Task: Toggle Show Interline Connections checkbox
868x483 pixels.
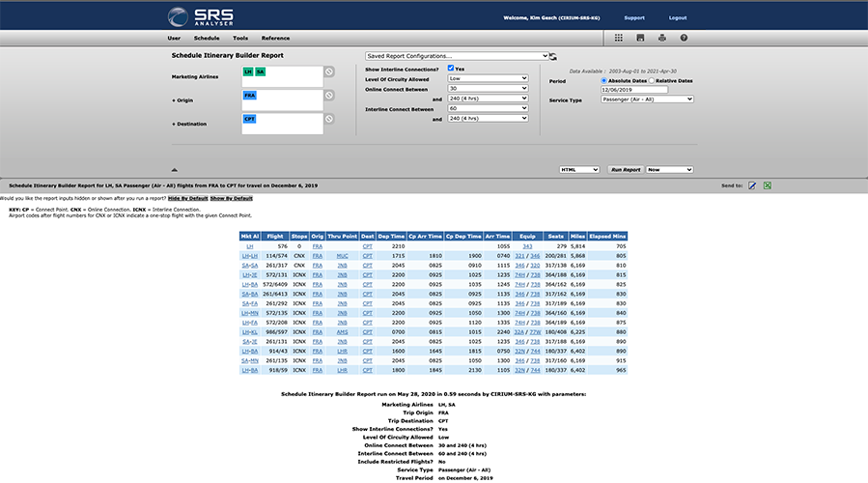Action: [x=451, y=69]
